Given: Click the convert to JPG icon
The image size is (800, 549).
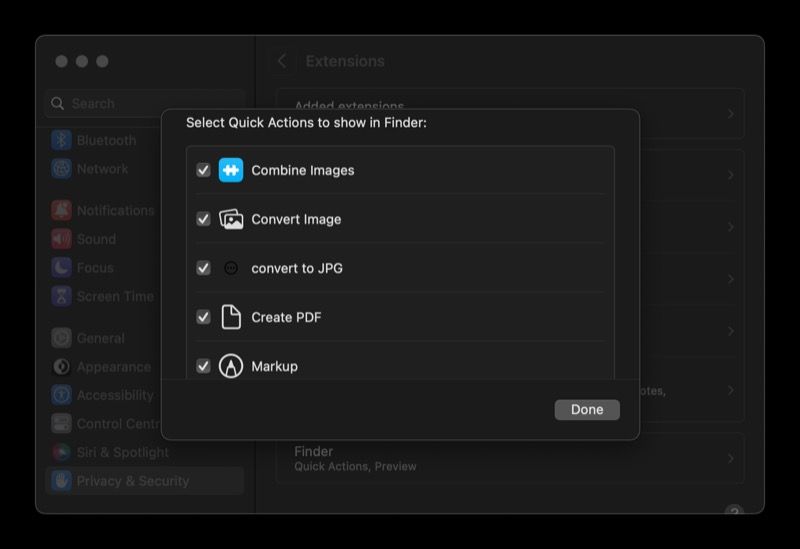Looking at the screenshot, I should (x=231, y=268).
